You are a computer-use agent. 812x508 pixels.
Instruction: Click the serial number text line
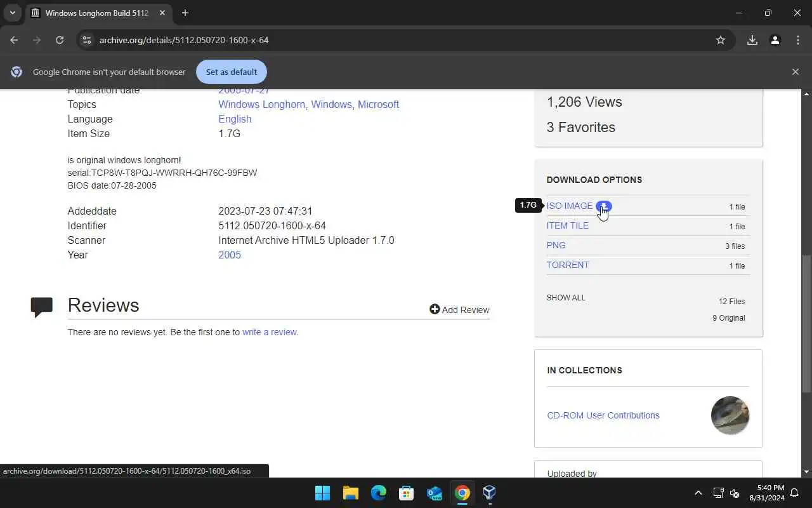point(162,173)
